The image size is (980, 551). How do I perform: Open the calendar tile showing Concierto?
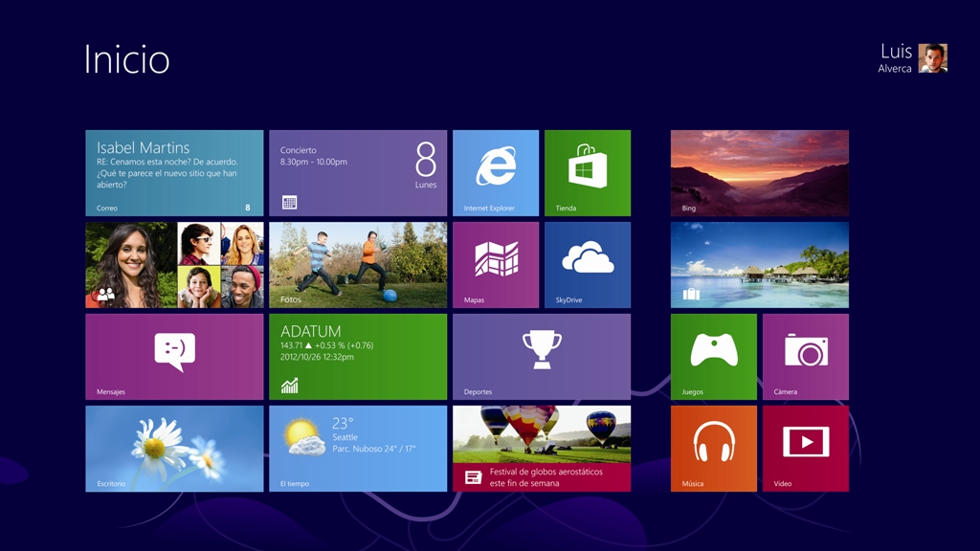pyautogui.click(x=358, y=172)
